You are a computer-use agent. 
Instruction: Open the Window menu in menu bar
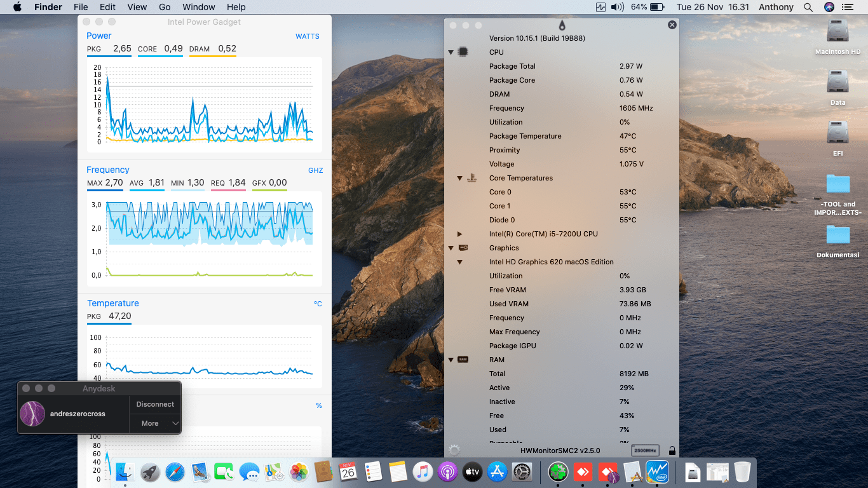pyautogui.click(x=198, y=7)
